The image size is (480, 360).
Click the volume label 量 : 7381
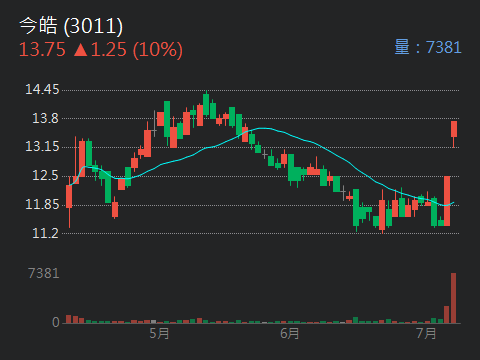coord(428,47)
